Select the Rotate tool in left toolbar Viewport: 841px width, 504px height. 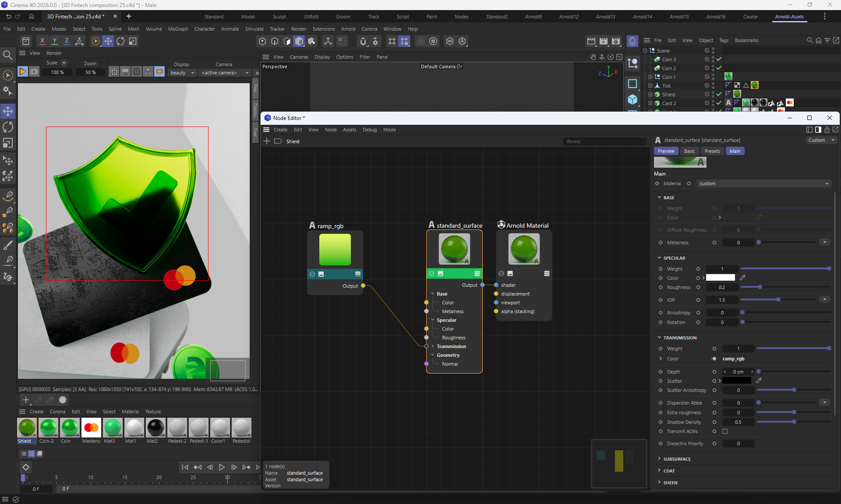pos(8,127)
